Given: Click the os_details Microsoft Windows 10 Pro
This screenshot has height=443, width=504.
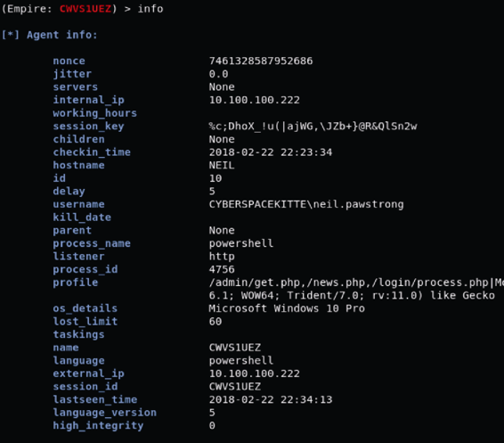Looking at the screenshot, I should [x=287, y=308].
